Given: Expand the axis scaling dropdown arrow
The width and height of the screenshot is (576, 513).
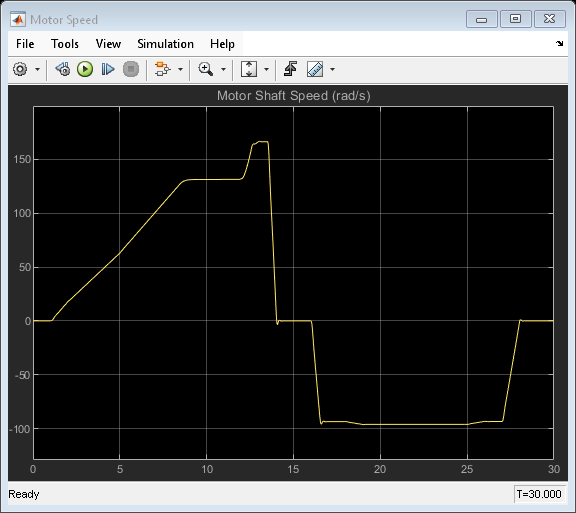Looking at the screenshot, I should point(266,69).
